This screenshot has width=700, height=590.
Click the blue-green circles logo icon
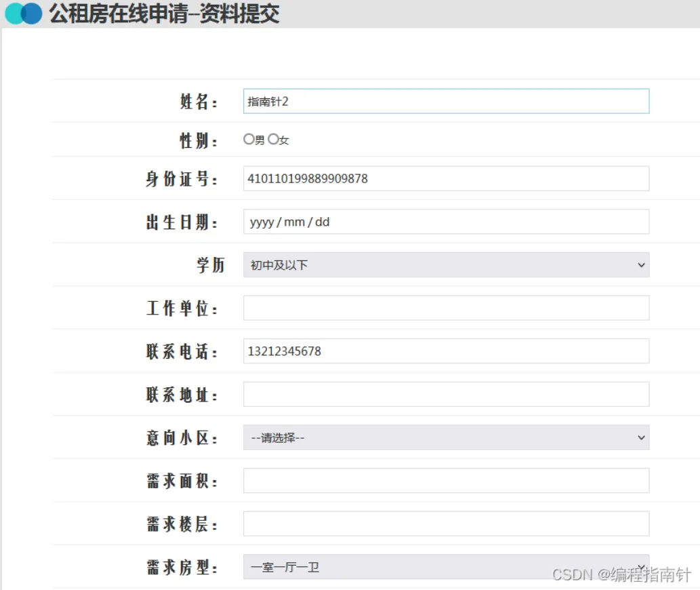(x=23, y=14)
